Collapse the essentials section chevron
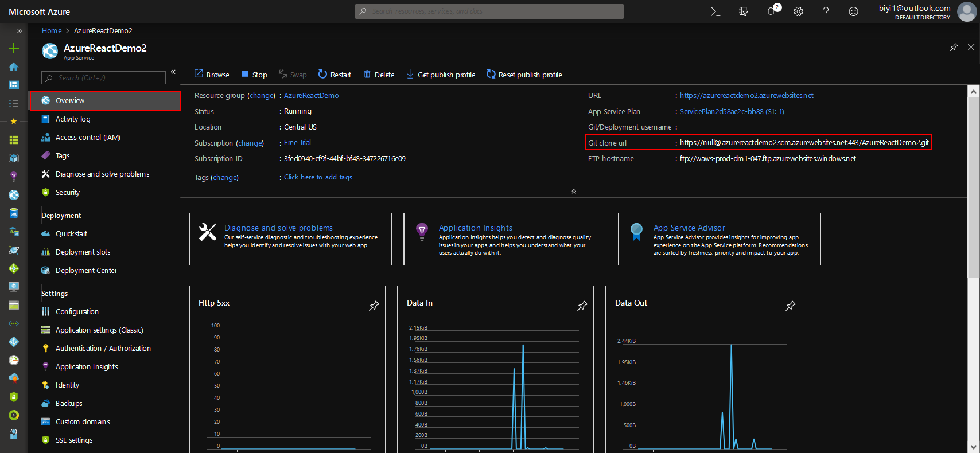This screenshot has width=980, height=453. tap(574, 192)
